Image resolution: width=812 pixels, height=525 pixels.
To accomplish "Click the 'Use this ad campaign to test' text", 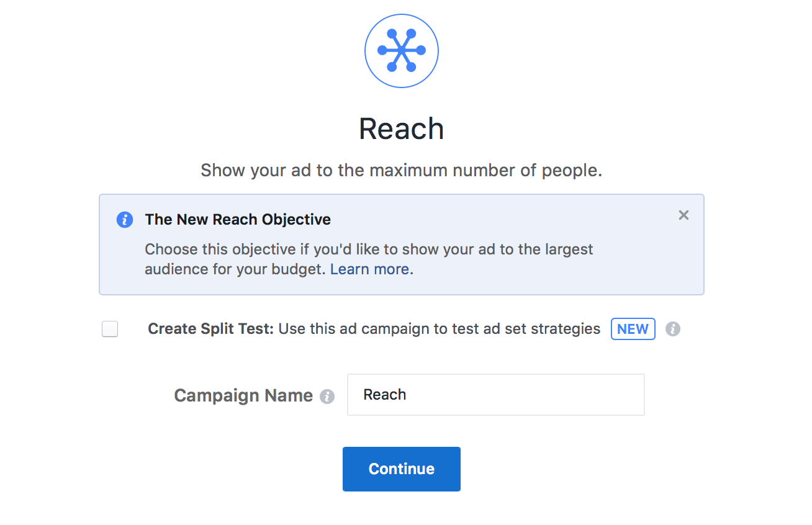I will point(440,329).
